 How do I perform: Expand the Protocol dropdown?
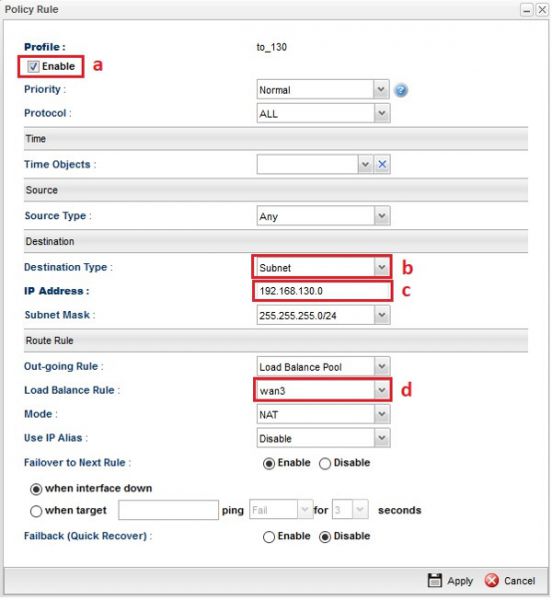coord(381,113)
